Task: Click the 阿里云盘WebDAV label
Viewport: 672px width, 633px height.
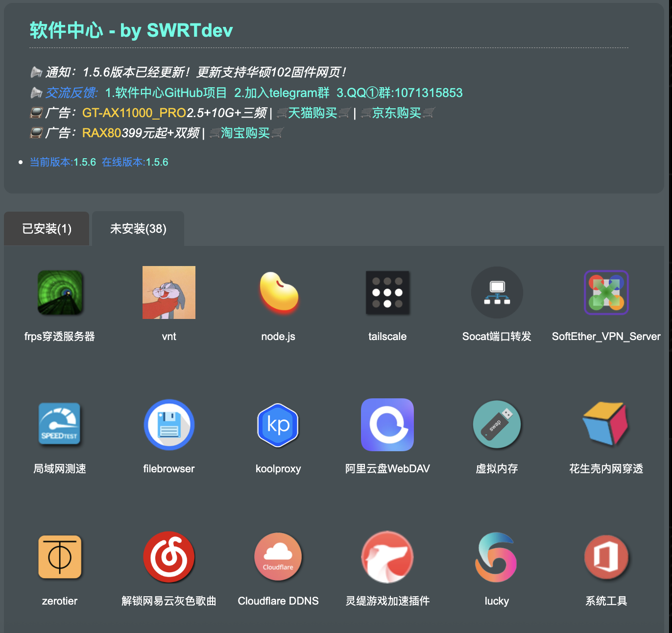Action: click(x=387, y=469)
